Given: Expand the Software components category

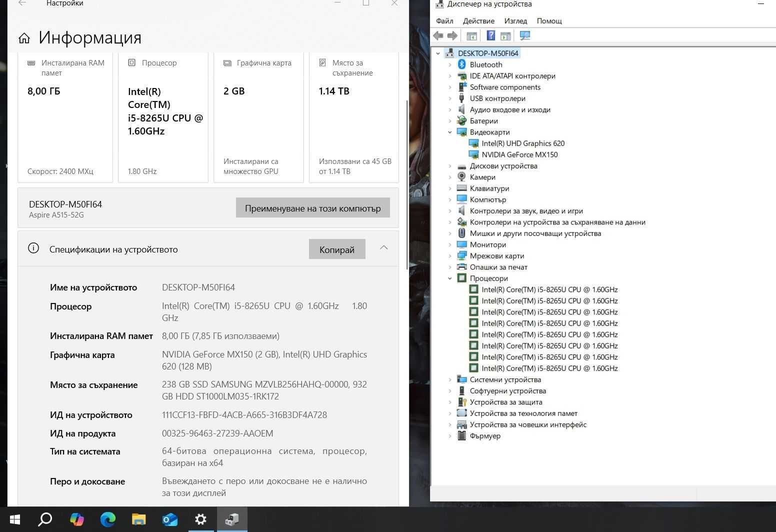Looking at the screenshot, I should click(450, 87).
